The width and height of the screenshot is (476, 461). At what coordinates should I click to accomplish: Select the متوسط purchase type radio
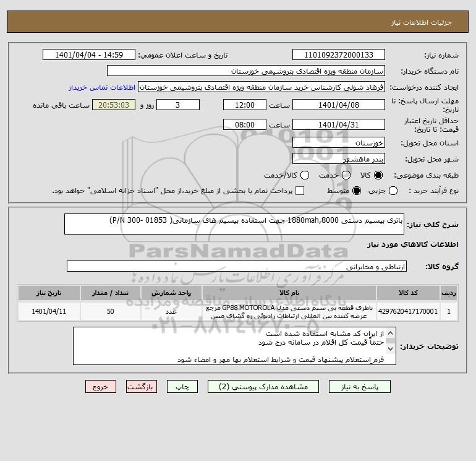357,191
